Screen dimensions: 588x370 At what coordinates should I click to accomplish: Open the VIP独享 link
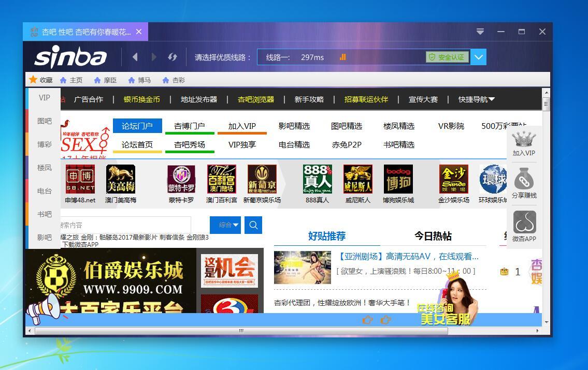[x=242, y=144]
